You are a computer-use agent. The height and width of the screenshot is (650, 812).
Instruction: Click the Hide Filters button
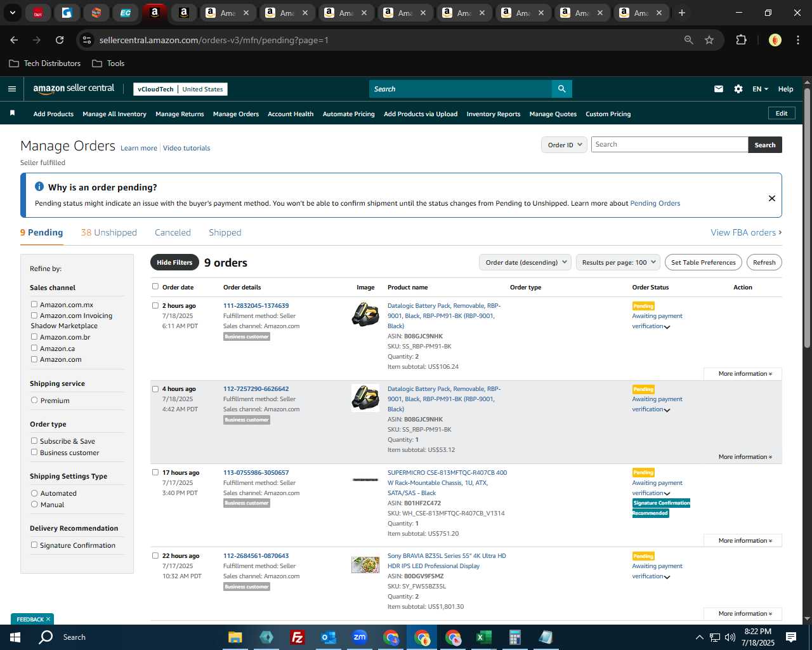coord(174,262)
